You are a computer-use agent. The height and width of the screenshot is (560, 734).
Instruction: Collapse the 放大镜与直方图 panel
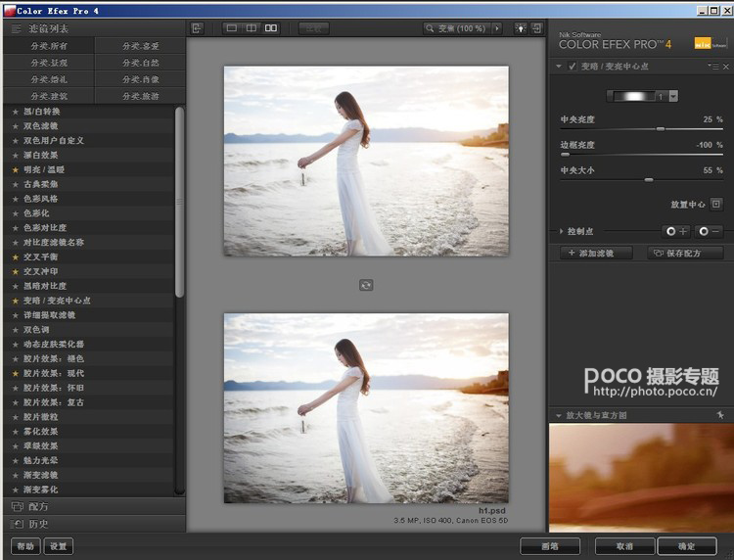click(558, 415)
